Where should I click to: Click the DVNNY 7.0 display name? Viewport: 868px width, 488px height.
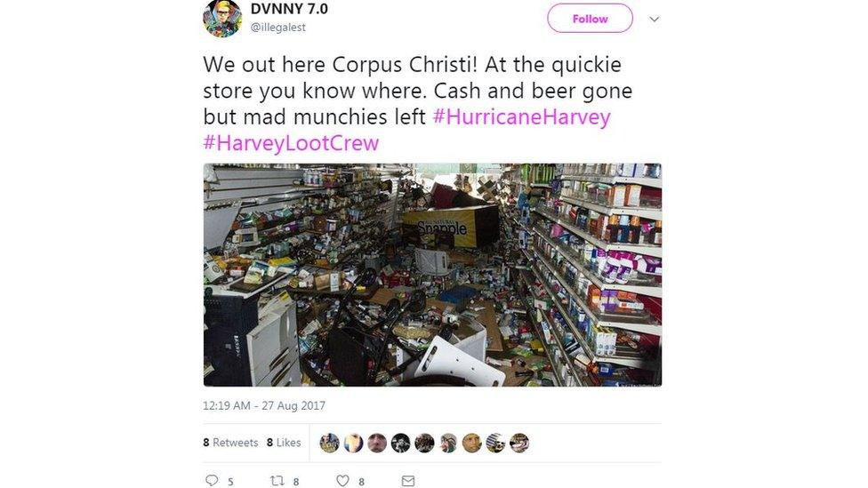289,9
